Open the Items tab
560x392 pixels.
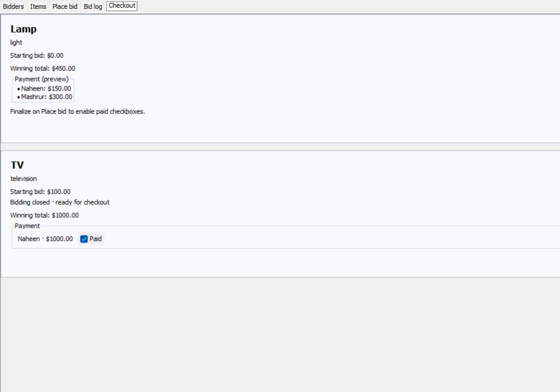pos(38,6)
